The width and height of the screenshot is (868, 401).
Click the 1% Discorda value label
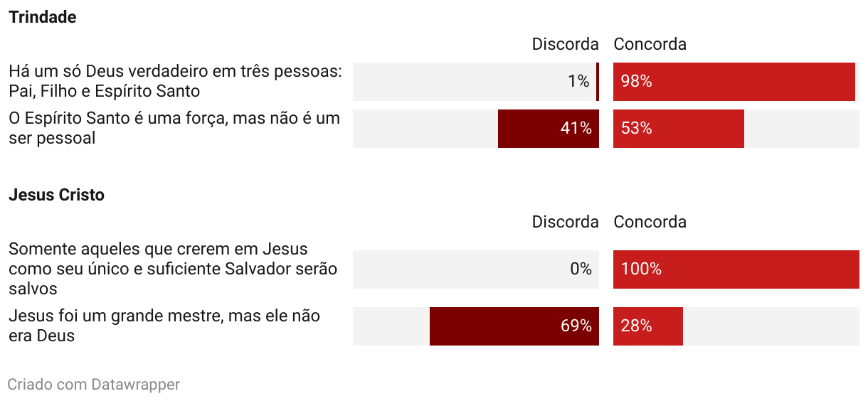coord(578,82)
